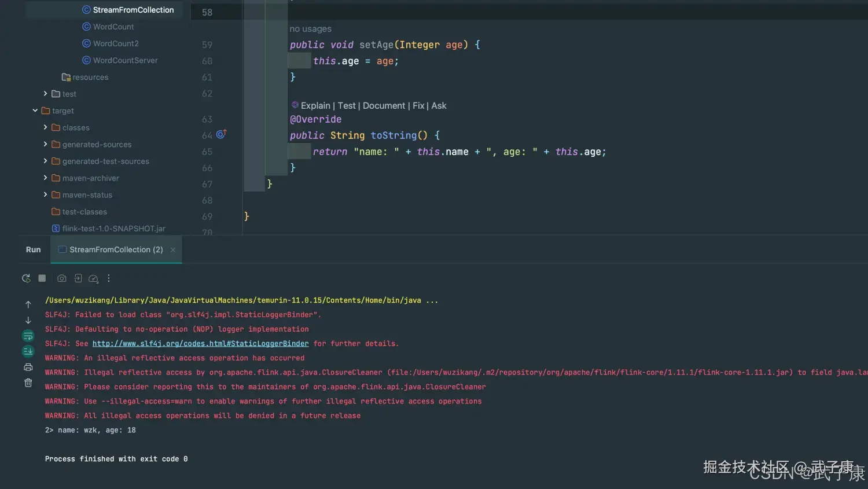Take a thread dump with the camera icon

click(62, 278)
